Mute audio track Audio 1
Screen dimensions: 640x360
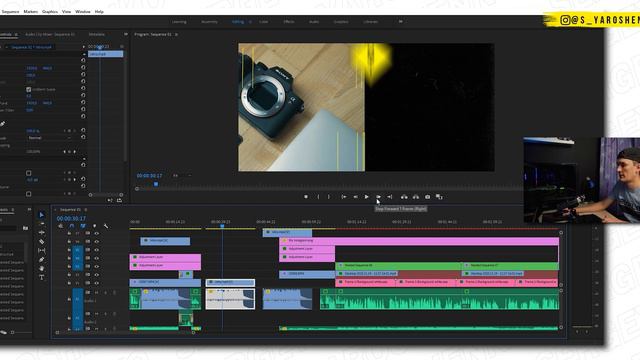click(x=97, y=293)
